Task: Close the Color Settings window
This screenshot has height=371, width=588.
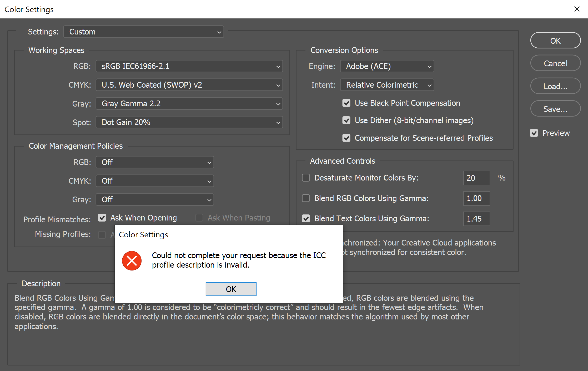Action: click(577, 9)
